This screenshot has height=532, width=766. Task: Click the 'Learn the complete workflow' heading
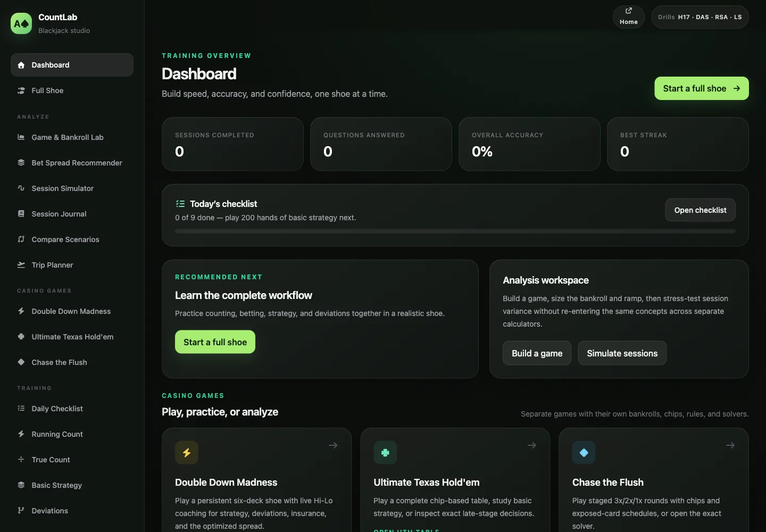[244, 295]
